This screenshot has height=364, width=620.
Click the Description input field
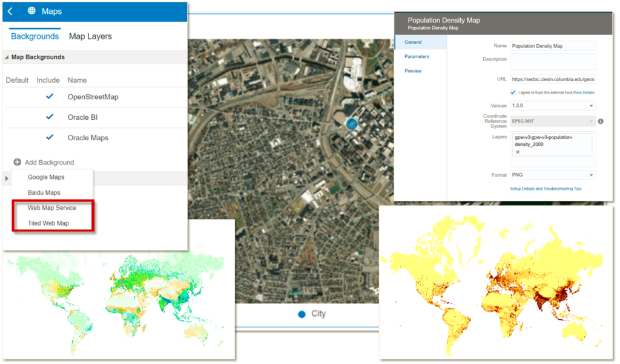pyautogui.click(x=553, y=62)
